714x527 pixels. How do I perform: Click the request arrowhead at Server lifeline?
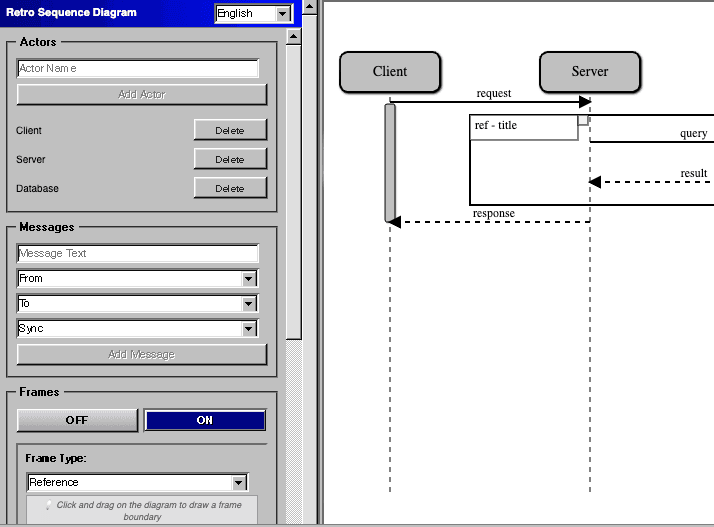pyautogui.click(x=585, y=102)
